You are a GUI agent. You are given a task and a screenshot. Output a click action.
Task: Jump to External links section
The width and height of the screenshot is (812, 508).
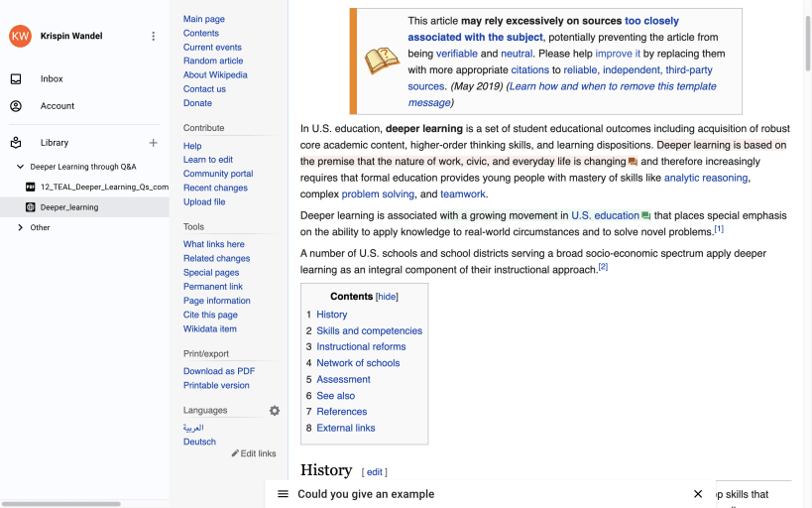tap(346, 428)
